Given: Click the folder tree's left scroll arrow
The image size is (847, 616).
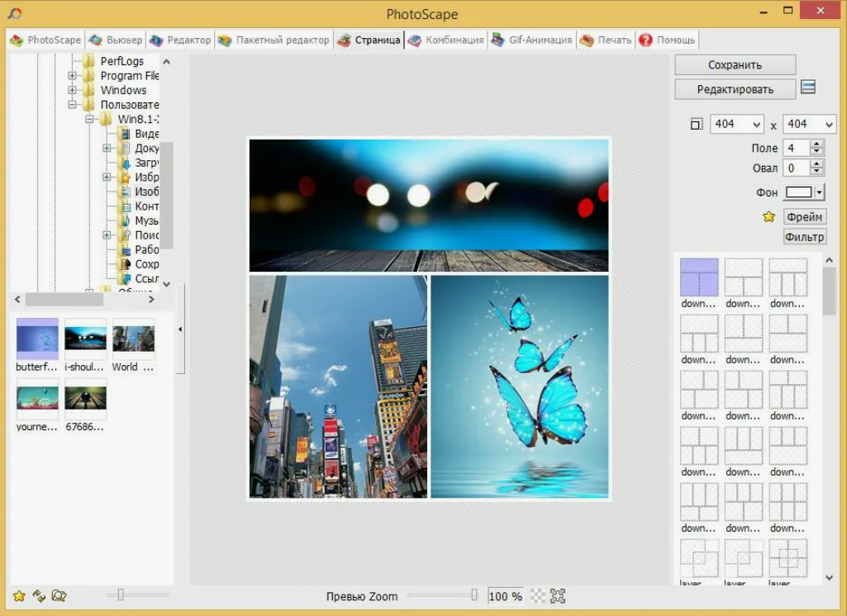Looking at the screenshot, I should tap(17, 299).
